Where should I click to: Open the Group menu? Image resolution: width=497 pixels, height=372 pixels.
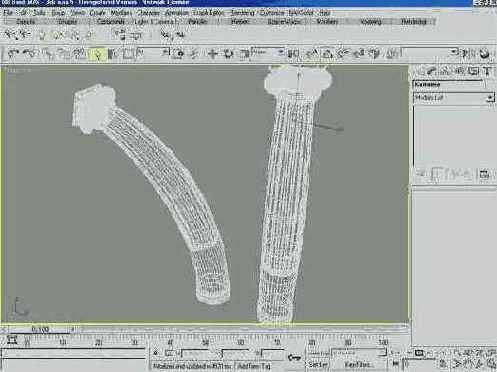point(58,13)
